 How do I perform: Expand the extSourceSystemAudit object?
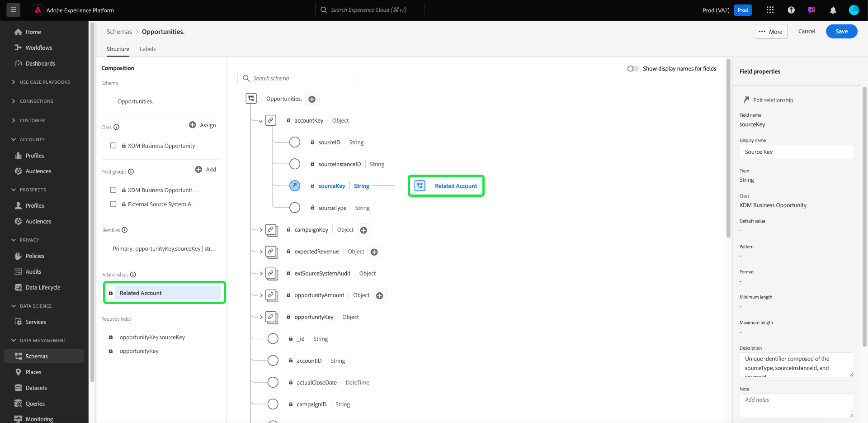coord(261,274)
